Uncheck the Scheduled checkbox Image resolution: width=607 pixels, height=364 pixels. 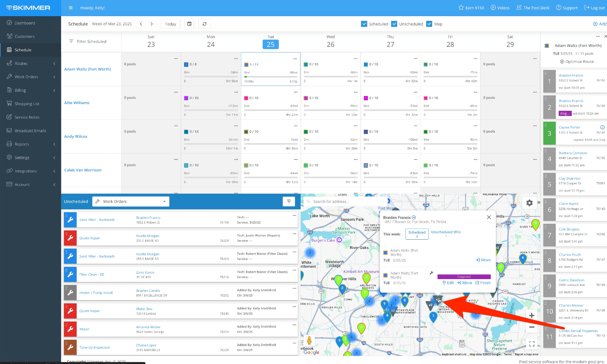coord(364,24)
